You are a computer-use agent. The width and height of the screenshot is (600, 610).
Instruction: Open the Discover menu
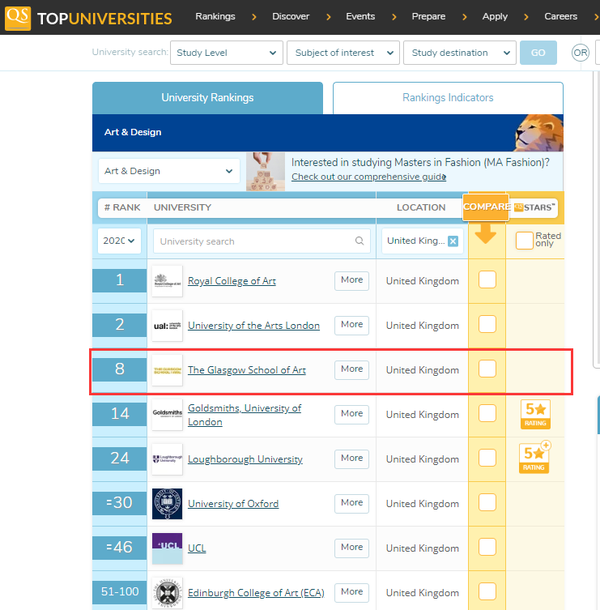click(x=291, y=16)
